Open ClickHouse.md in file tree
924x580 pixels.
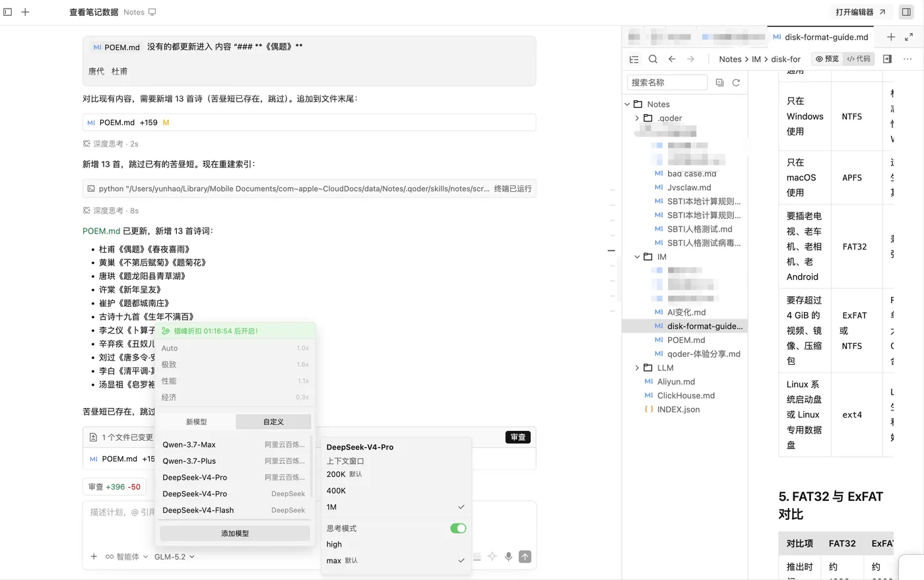679,395
